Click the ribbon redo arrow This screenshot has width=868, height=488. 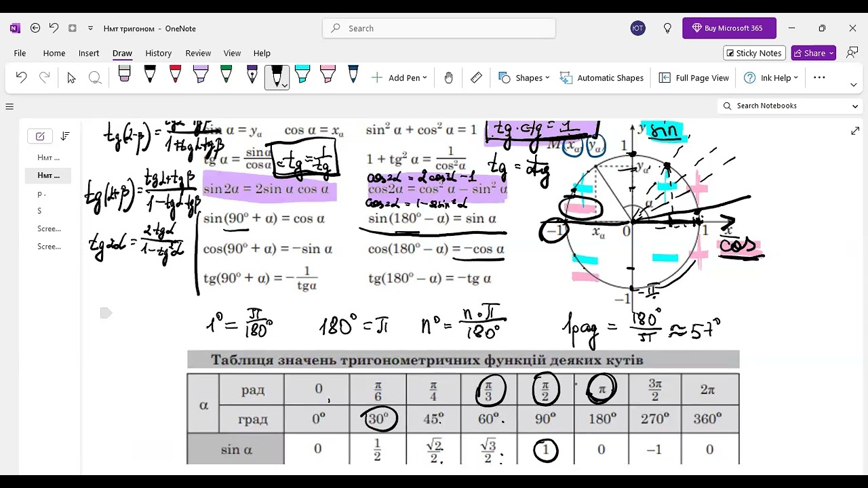click(x=44, y=78)
